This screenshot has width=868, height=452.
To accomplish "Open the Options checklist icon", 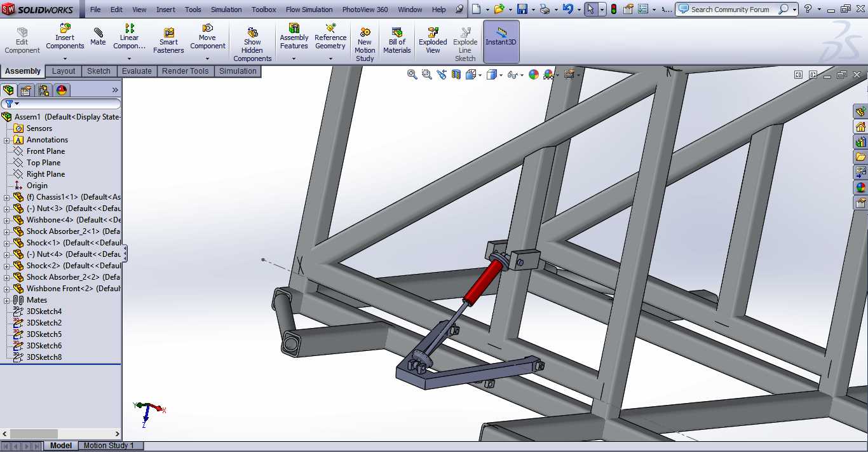I will (643, 9).
